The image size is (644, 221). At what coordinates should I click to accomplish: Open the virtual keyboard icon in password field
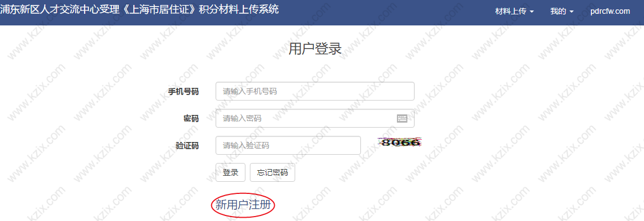point(402,118)
